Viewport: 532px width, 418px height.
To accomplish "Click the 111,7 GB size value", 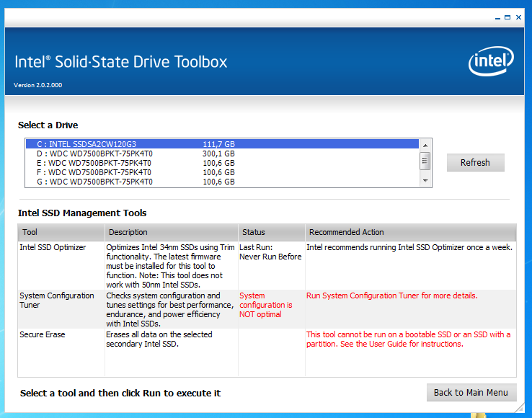I will (x=219, y=144).
